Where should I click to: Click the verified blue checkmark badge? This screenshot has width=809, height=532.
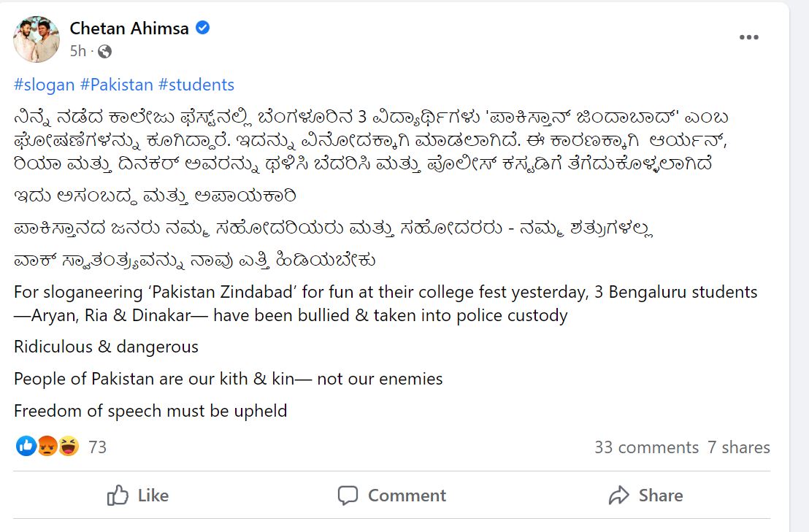[202, 28]
